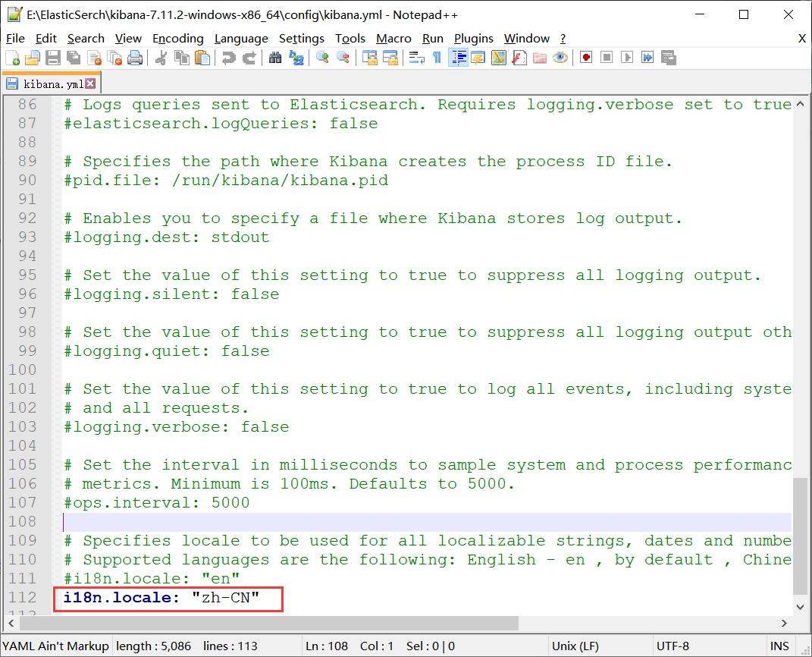The image size is (812, 657).
Task: Start recording a macro
Action: (586, 58)
